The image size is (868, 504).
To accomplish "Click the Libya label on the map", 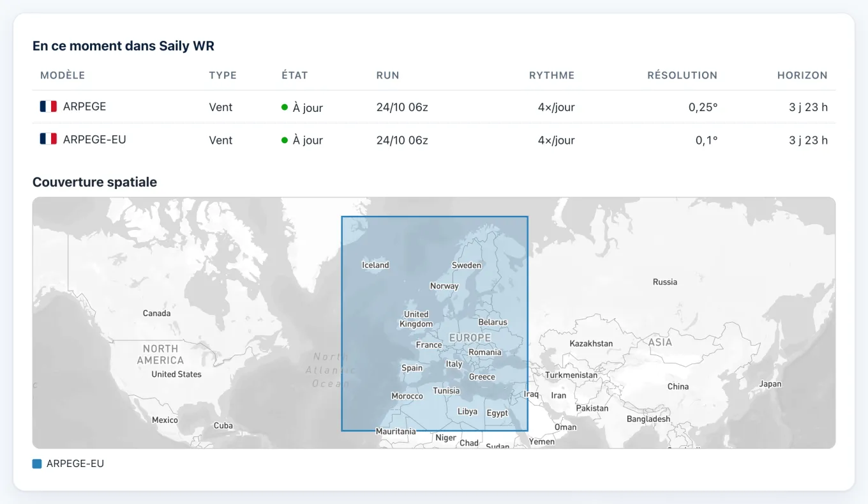I will pos(467,412).
